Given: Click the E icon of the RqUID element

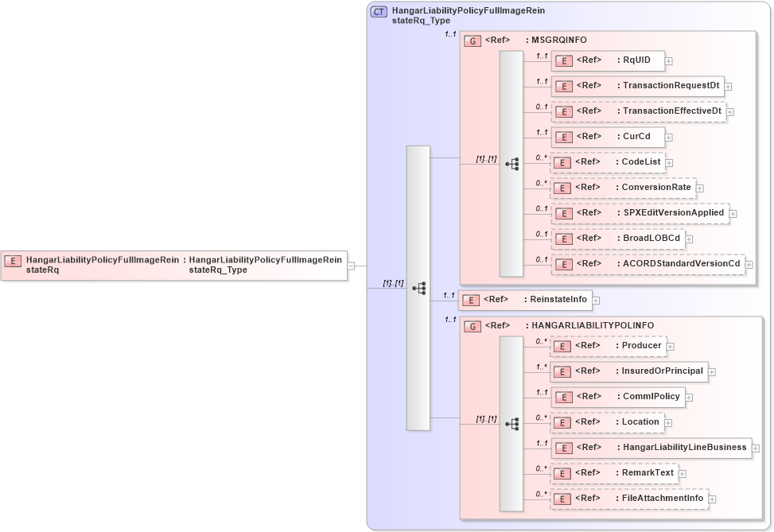Looking at the screenshot, I should tap(563, 60).
